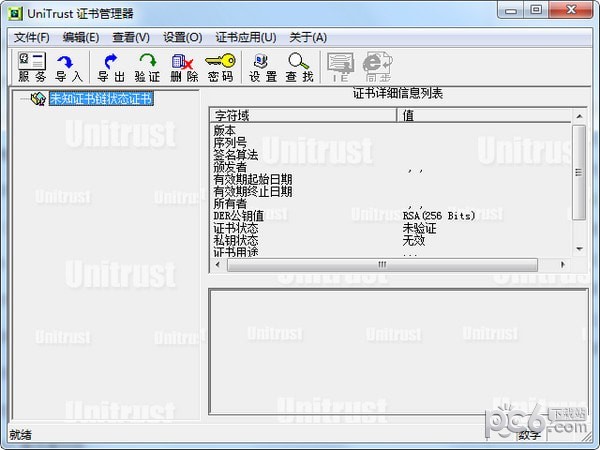Viewport: 600px width, 450px height.
Task: Click the 查找 (Search) magnifier icon
Action: point(299,67)
